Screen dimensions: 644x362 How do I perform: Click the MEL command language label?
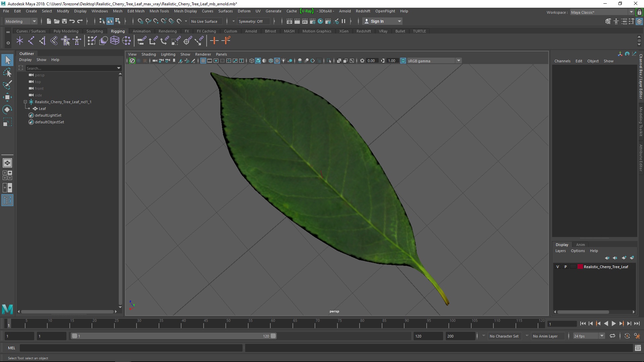(x=11, y=348)
